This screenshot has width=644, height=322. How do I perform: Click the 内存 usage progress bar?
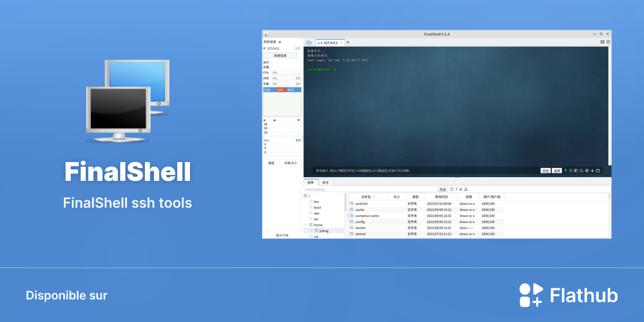(286, 78)
